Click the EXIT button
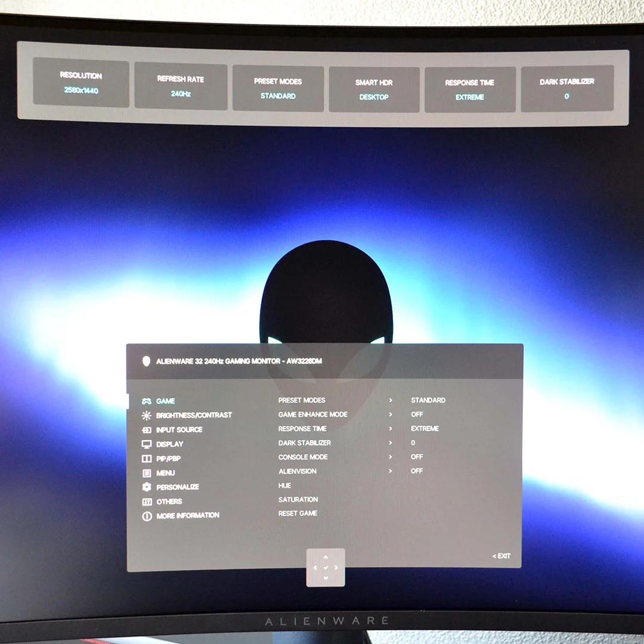The width and height of the screenshot is (644, 644). (501, 556)
